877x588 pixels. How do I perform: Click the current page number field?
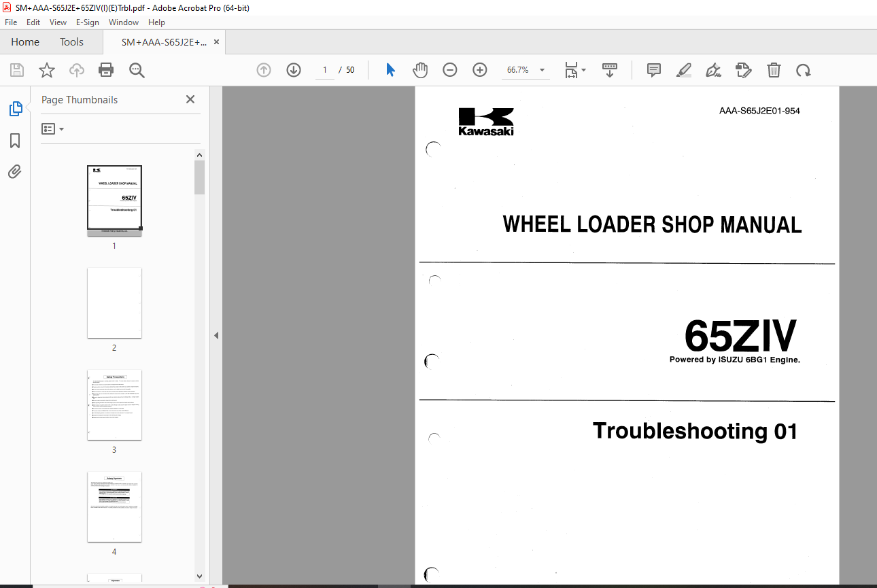click(x=325, y=70)
